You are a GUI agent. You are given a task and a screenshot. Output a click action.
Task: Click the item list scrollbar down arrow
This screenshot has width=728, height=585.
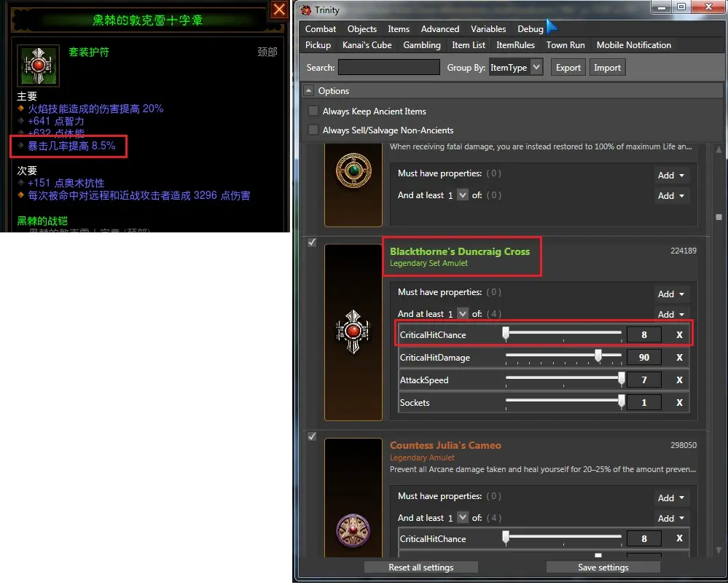click(719, 551)
